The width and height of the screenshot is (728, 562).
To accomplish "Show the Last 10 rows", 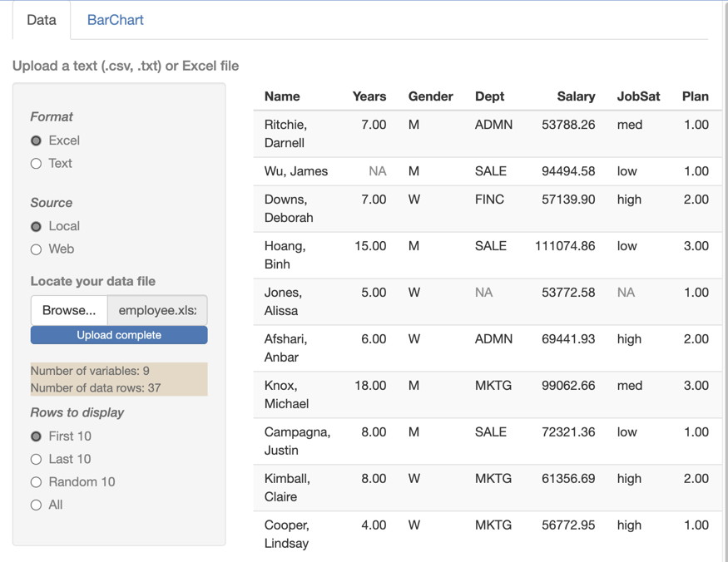I will [x=36, y=459].
